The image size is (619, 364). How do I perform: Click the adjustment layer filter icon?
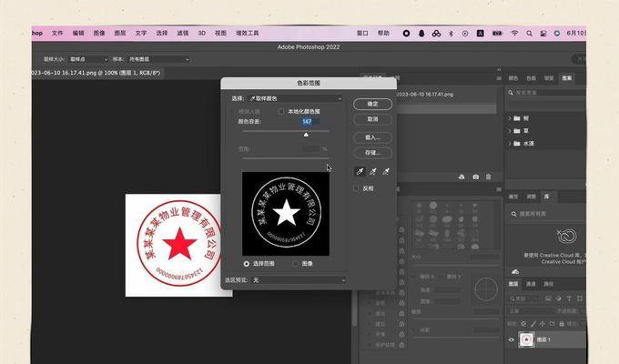tap(559, 298)
